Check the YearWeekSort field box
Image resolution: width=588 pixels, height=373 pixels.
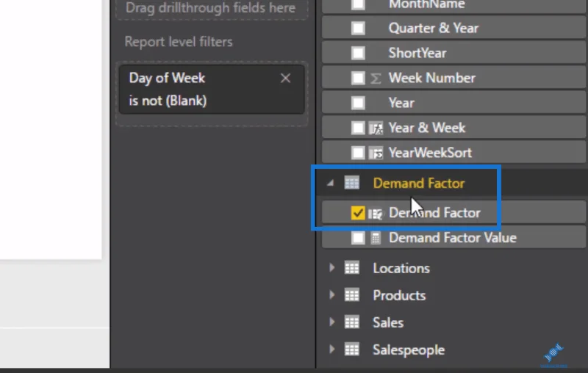coord(358,153)
